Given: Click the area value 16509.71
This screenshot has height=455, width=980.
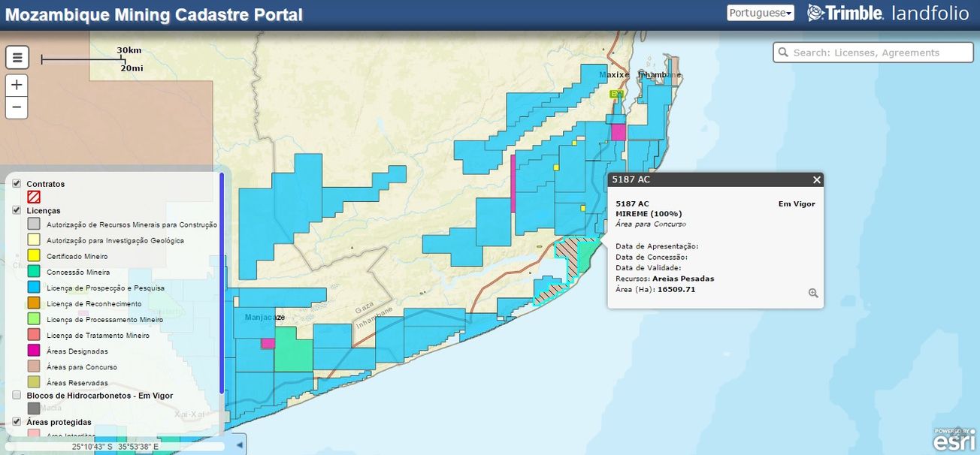Looking at the screenshot, I should [x=676, y=289].
